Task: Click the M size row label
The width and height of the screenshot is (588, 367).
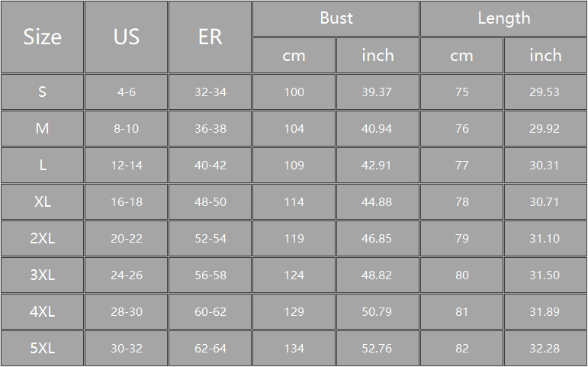Action: pyautogui.click(x=42, y=129)
